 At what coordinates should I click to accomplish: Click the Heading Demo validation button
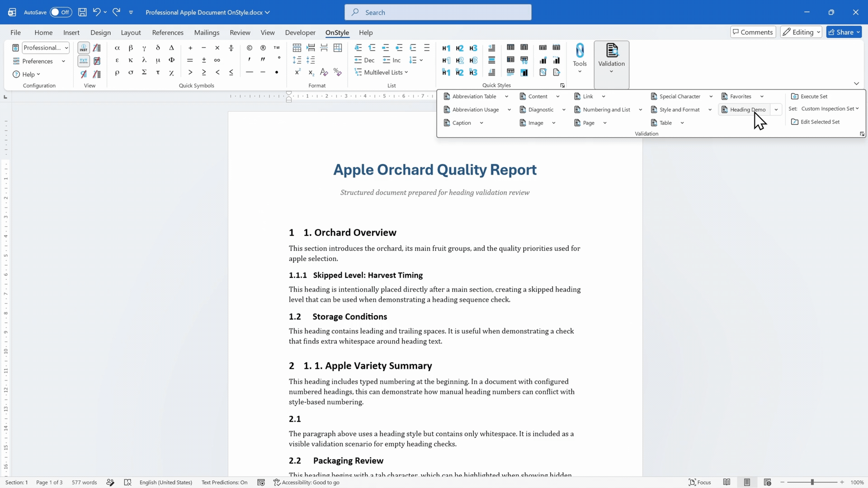point(744,109)
